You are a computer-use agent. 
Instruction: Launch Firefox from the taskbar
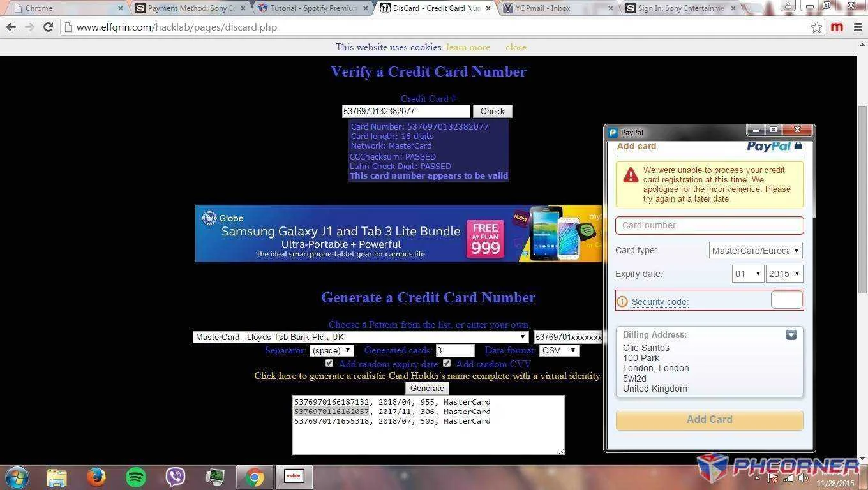(96, 477)
